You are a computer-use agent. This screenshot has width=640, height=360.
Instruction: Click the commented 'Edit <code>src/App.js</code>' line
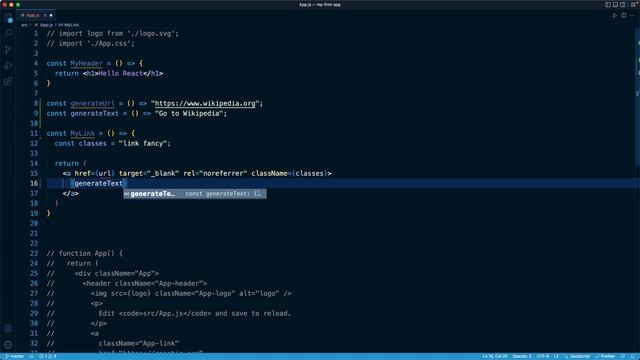coord(169,313)
